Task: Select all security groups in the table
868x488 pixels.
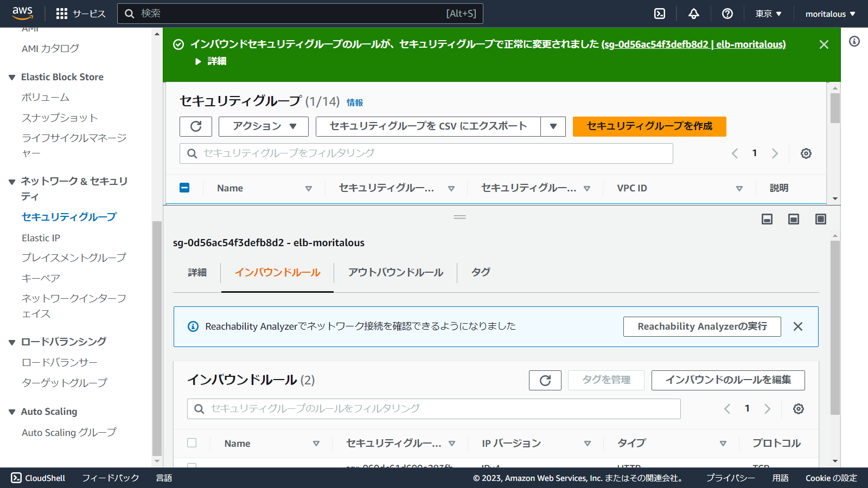Action: click(x=184, y=188)
